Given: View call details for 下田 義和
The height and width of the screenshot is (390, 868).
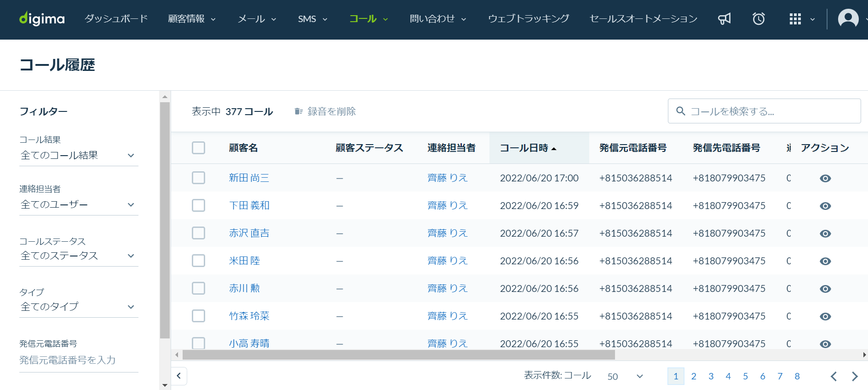Looking at the screenshot, I should [826, 206].
